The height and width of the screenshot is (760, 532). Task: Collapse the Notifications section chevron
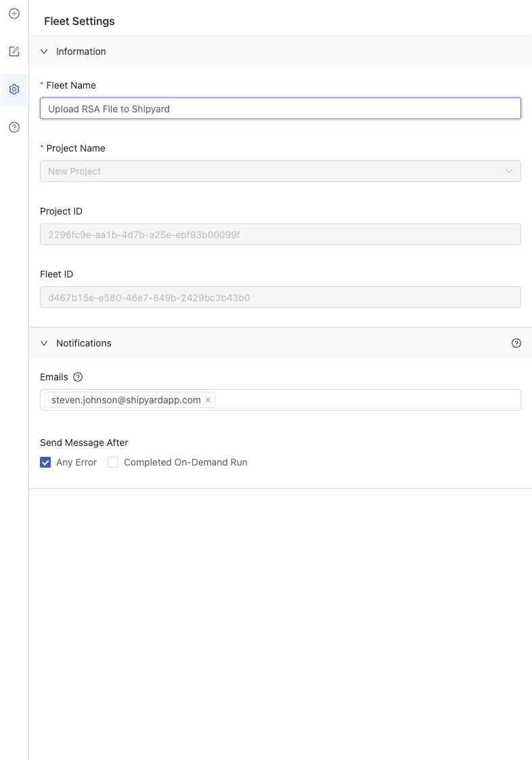pos(44,343)
